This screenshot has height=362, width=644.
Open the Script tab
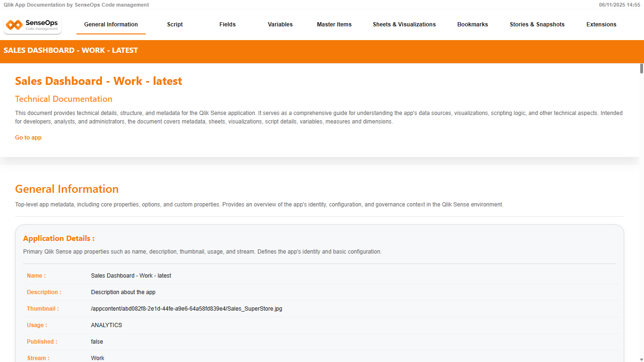pyautogui.click(x=174, y=25)
